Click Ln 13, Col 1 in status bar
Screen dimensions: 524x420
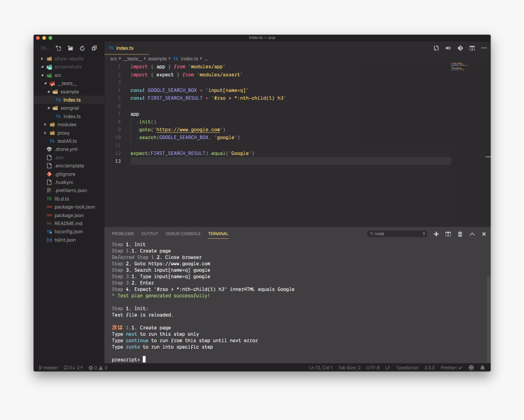click(320, 368)
